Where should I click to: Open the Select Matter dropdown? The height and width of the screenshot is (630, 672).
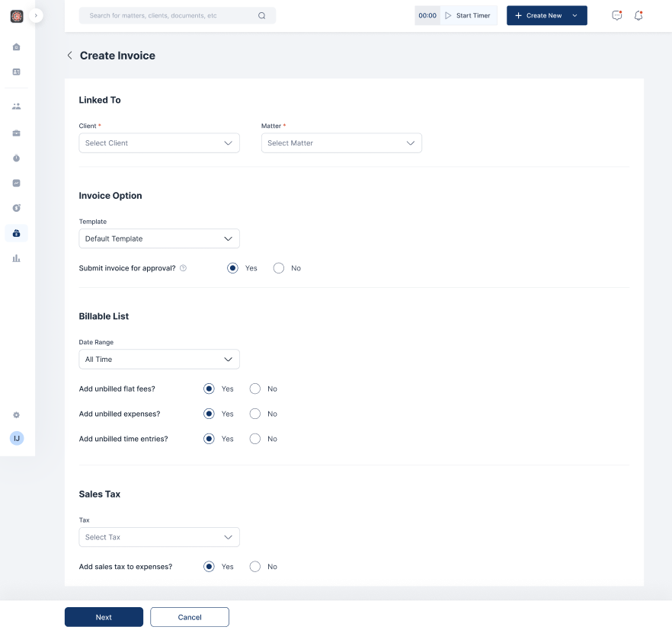coord(341,143)
